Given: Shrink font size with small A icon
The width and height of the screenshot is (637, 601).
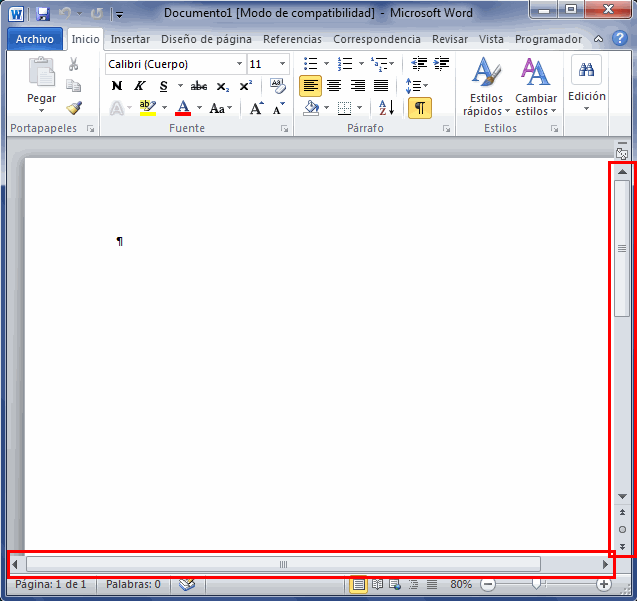Looking at the screenshot, I should 279,108.
